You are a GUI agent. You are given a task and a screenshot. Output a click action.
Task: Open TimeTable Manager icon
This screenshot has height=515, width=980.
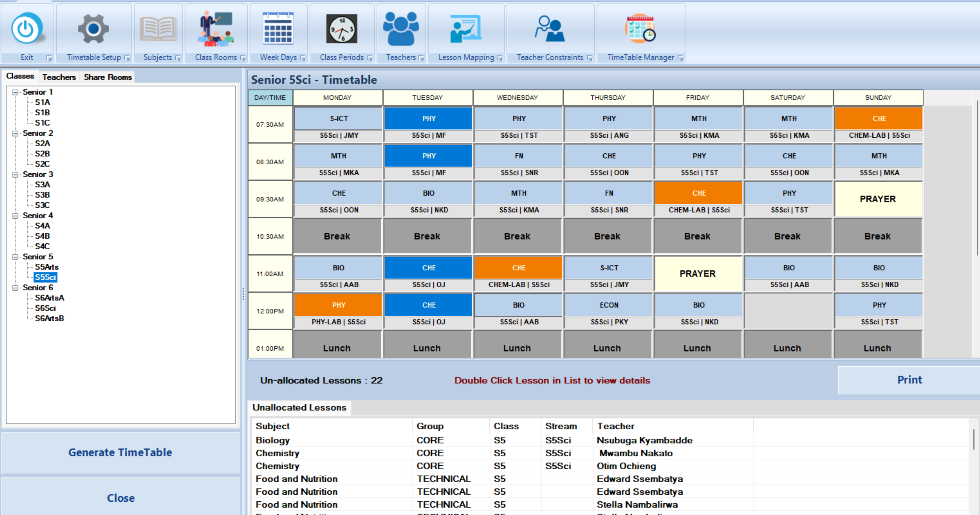640,29
